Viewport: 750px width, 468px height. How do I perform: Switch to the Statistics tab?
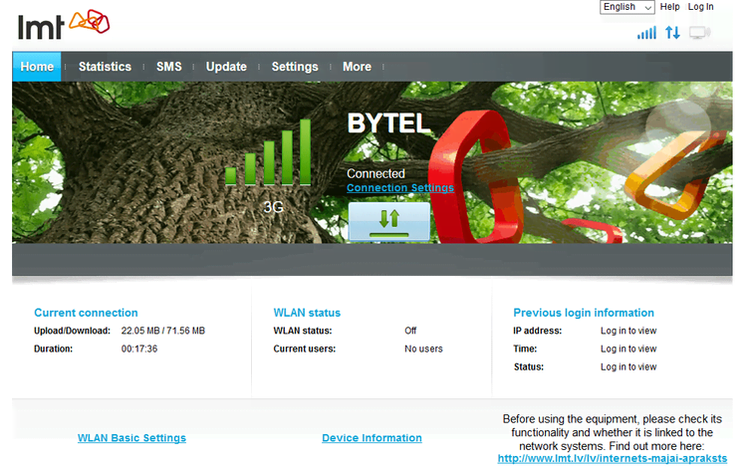(105, 67)
